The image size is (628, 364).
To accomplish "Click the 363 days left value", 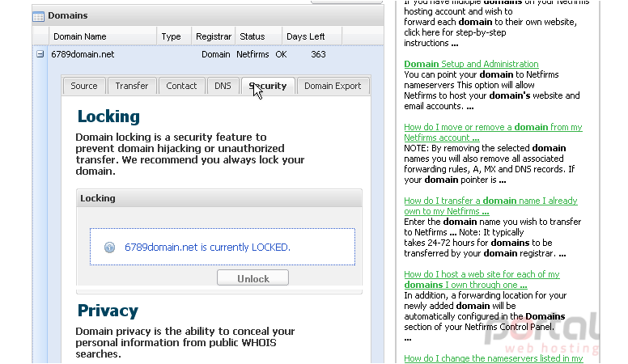I will [318, 54].
